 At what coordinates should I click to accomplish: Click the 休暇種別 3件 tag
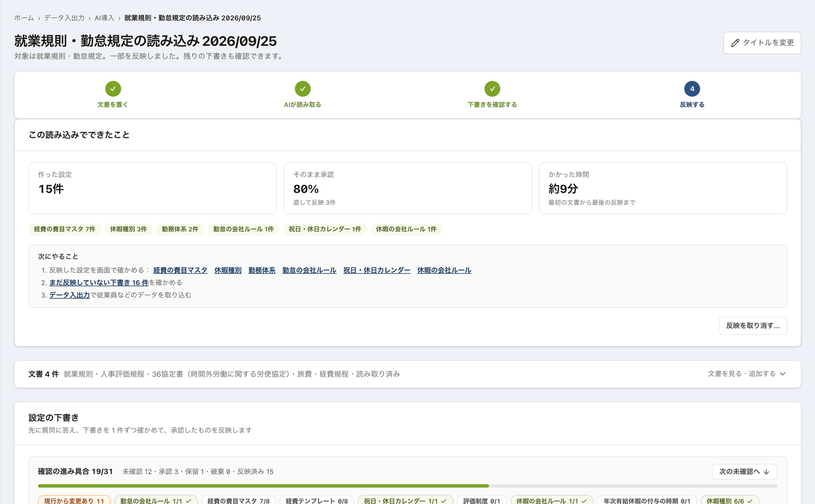pos(128,229)
